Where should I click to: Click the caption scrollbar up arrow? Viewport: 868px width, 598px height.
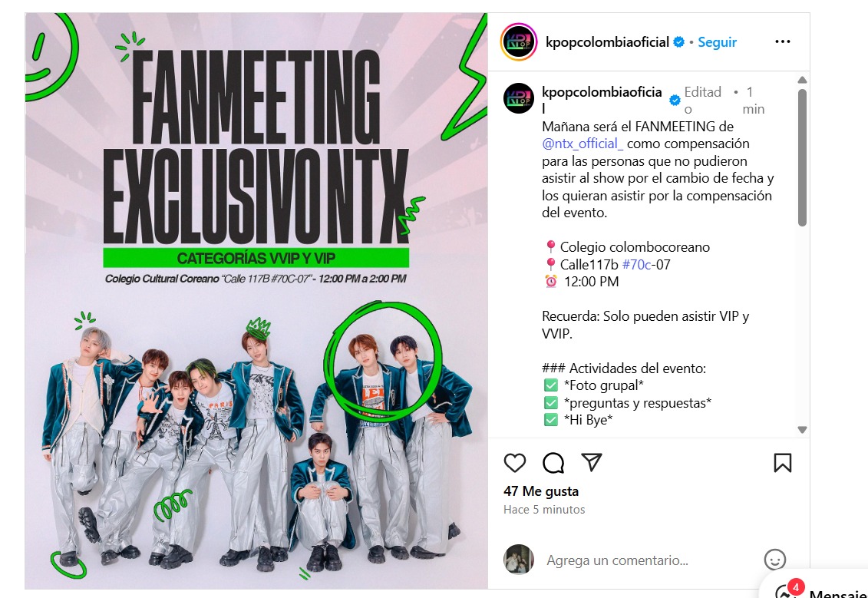[x=802, y=81]
